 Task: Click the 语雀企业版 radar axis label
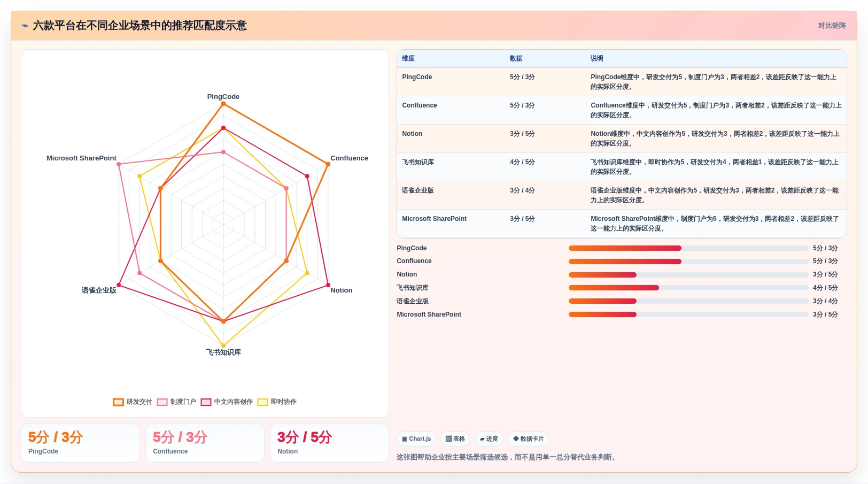(x=99, y=290)
